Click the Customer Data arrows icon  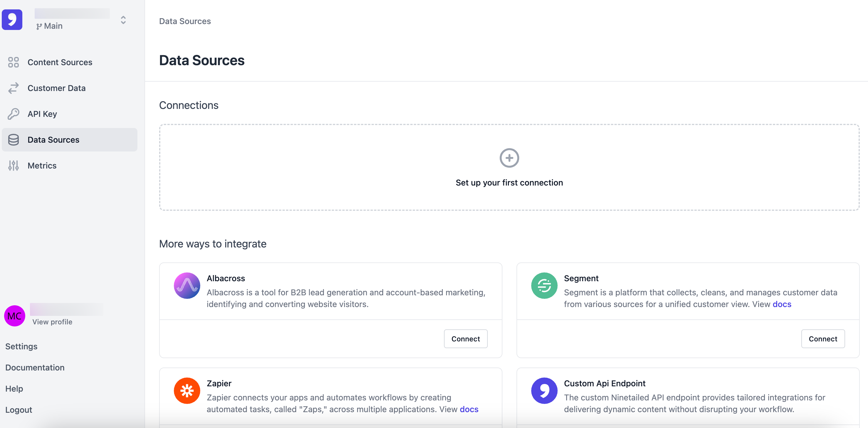[x=14, y=88]
